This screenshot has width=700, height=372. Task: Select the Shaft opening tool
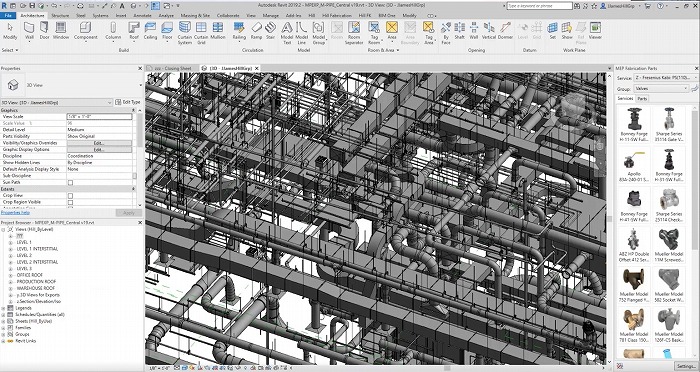[460, 31]
